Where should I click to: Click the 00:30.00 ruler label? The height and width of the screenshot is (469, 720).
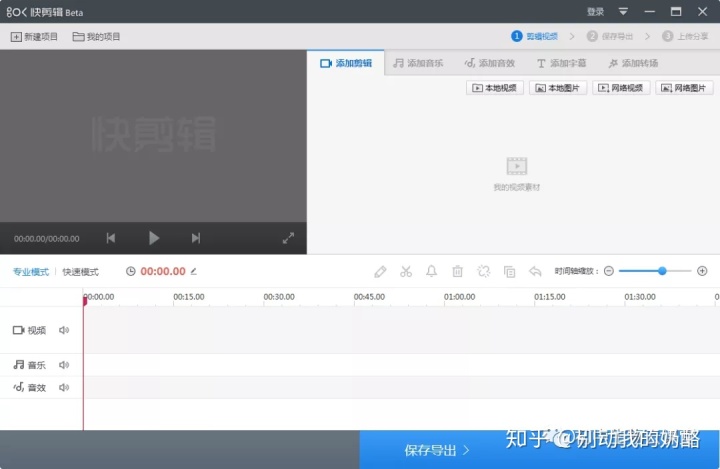coord(279,297)
